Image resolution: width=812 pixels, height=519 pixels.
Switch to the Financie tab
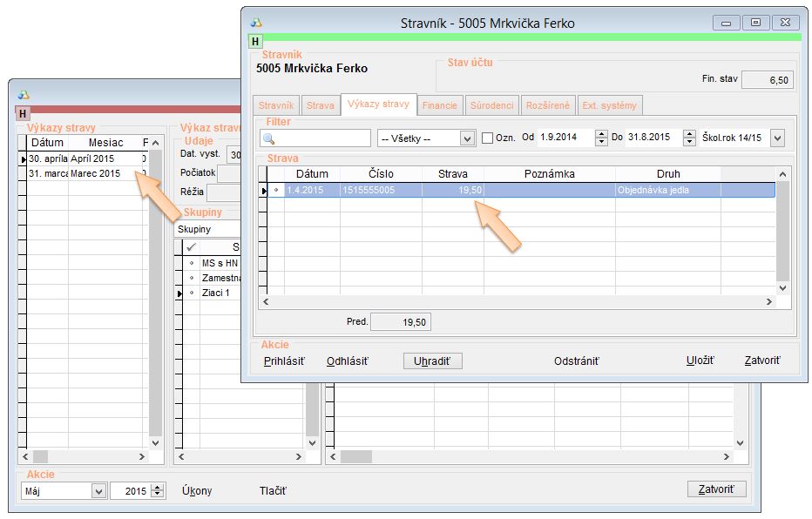tap(440, 105)
